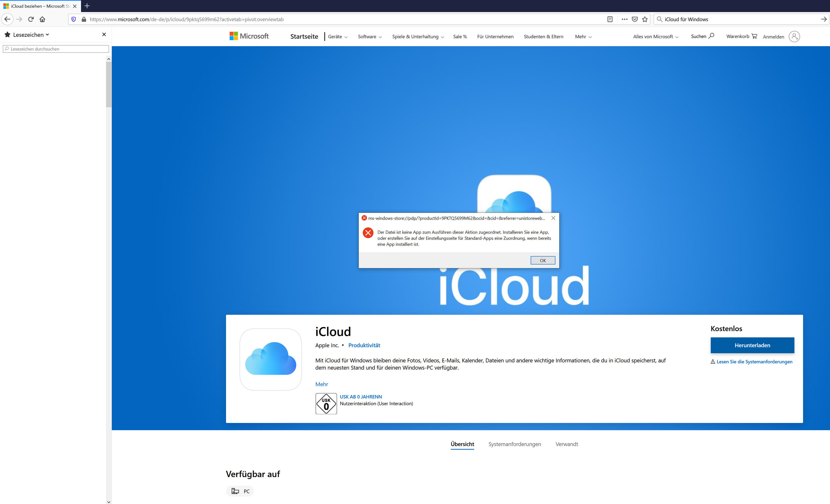
Task: Bookmark this page with the star icon
Action: pyautogui.click(x=645, y=19)
